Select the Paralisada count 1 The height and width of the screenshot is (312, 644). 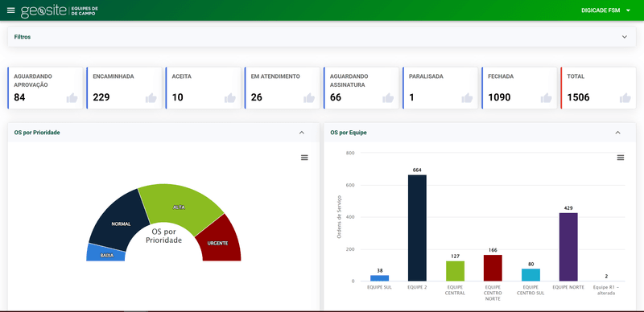coord(411,98)
